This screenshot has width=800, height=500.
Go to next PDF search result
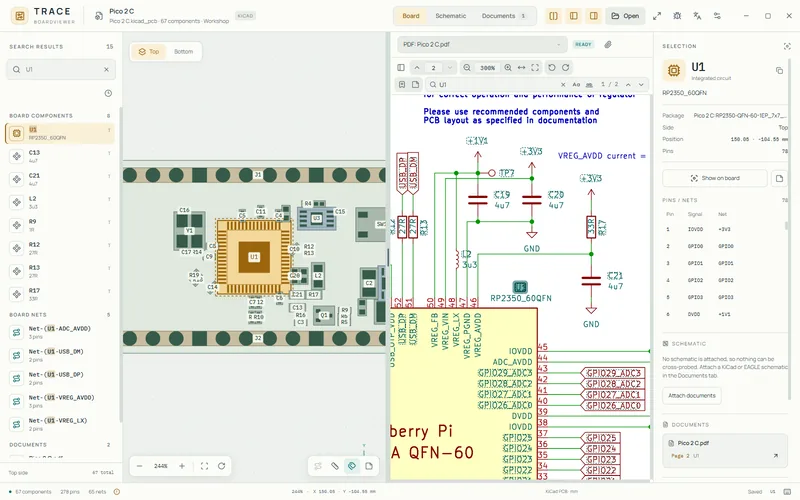pyautogui.click(x=641, y=85)
